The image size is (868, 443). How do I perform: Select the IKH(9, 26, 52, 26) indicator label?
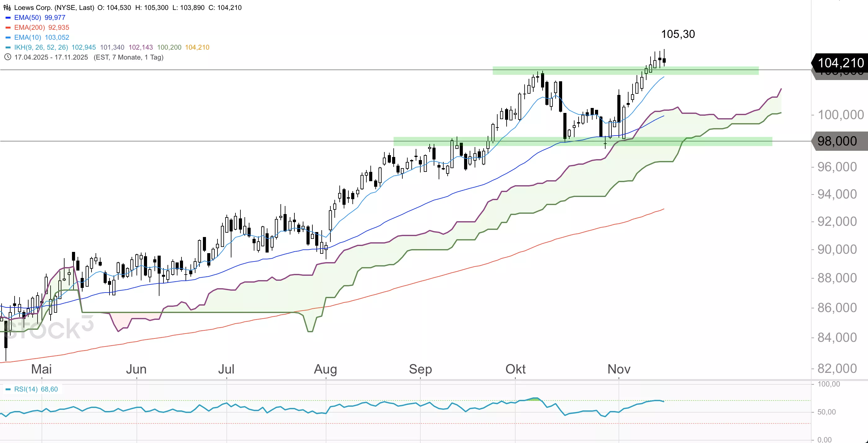point(41,47)
